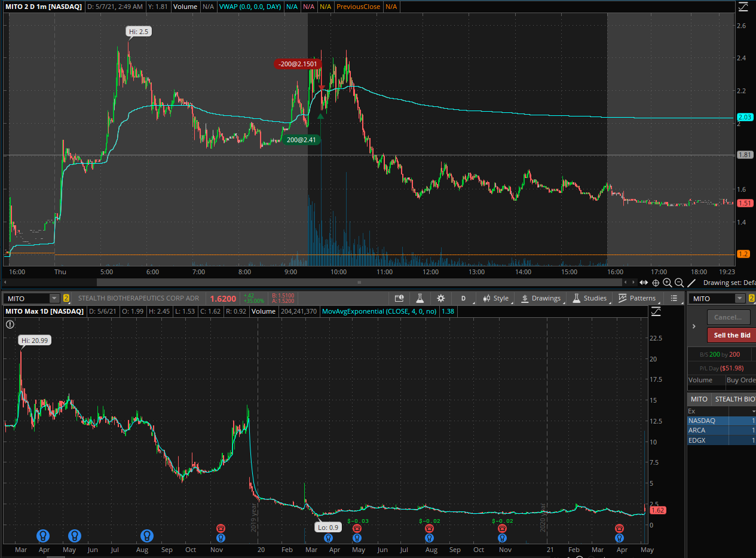Open chart settings gear icon
Image resolution: width=756 pixels, height=558 pixels.
click(x=440, y=298)
